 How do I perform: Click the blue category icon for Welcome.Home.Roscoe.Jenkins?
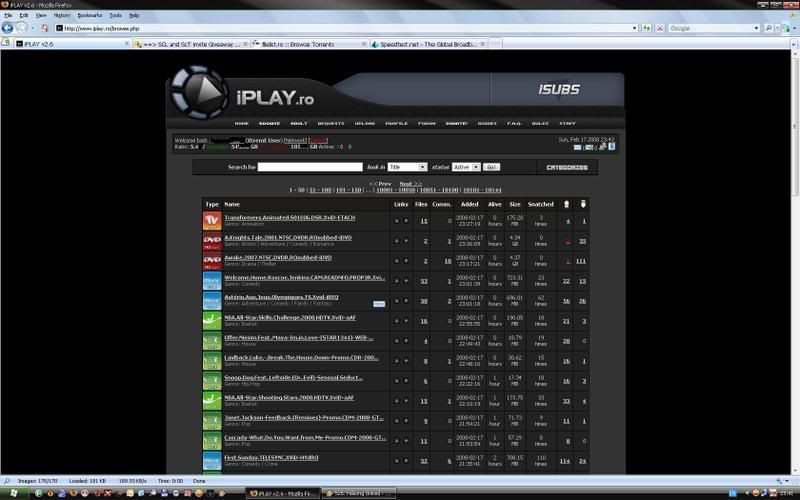[x=212, y=281]
